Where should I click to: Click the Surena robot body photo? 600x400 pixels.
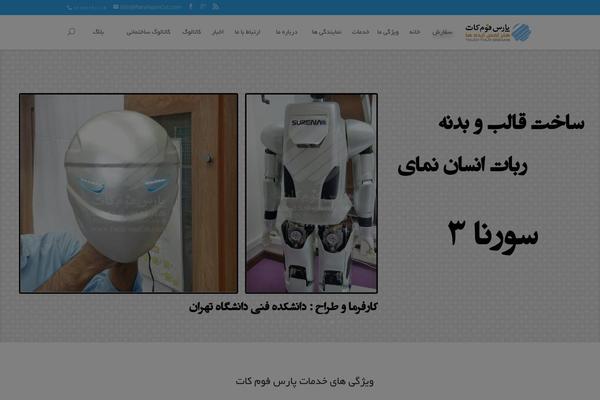[311, 193]
